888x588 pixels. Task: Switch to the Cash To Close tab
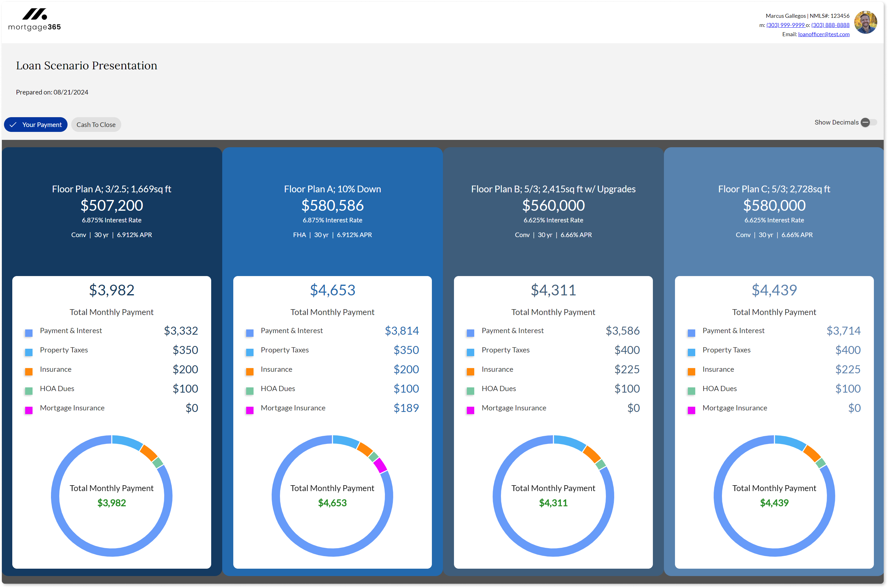coord(96,125)
